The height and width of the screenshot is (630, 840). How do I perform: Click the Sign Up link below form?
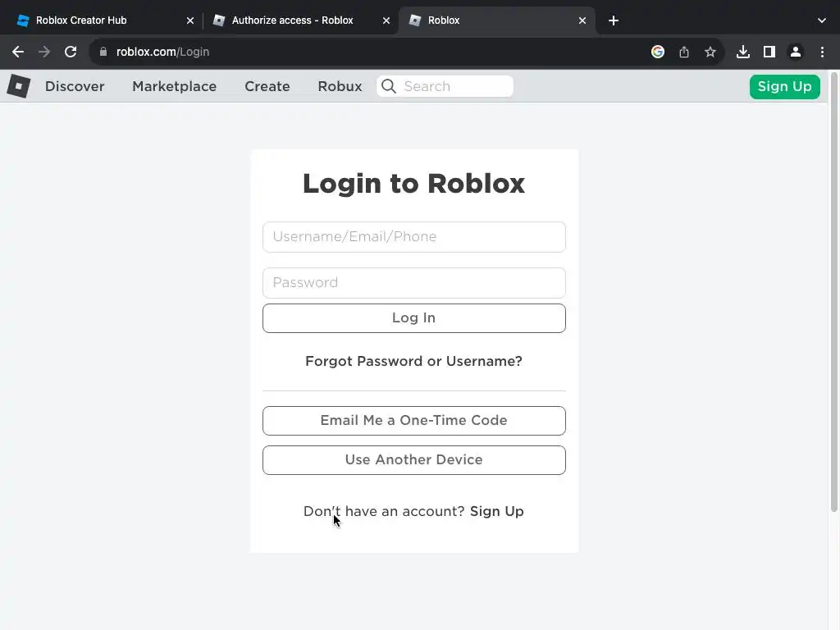[x=496, y=512]
